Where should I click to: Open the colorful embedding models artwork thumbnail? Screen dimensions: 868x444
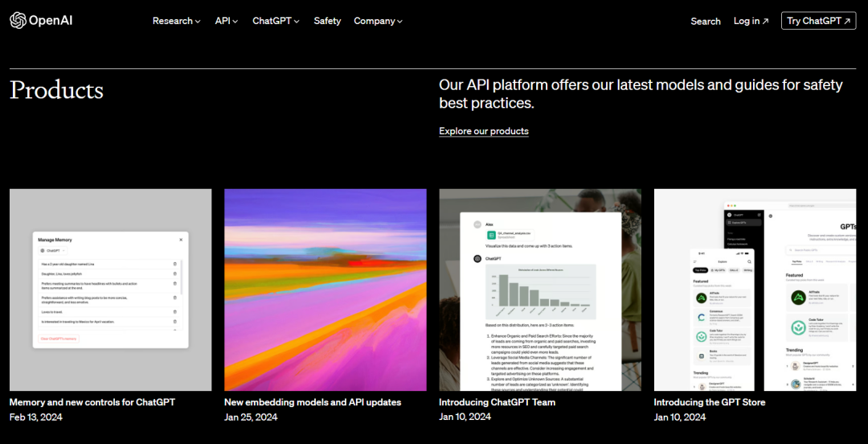coord(325,290)
